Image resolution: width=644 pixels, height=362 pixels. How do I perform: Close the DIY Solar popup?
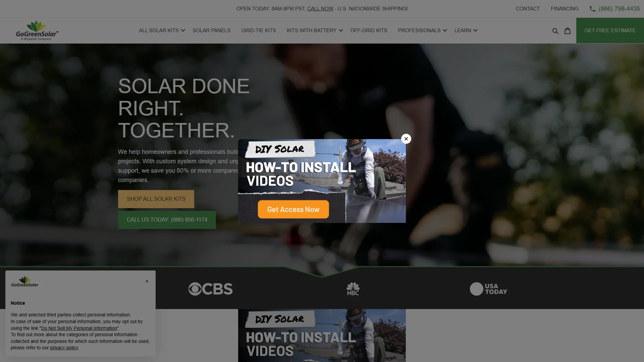(406, 139)
